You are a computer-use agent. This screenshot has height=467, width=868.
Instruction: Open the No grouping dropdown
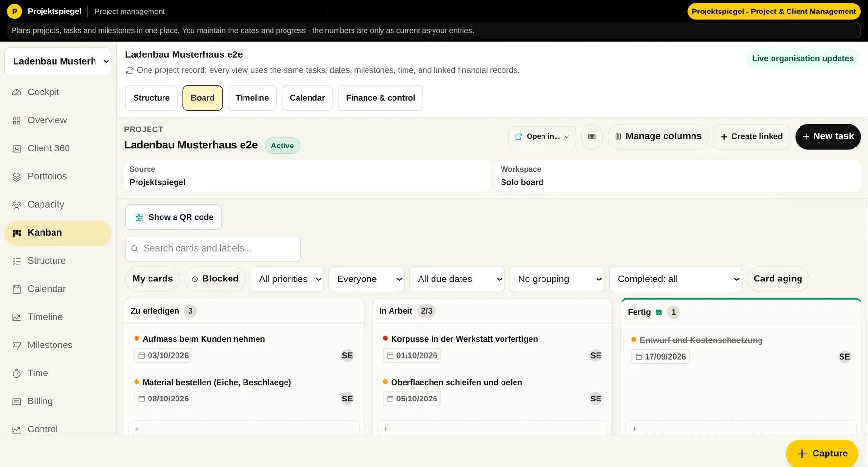(557, 279)
